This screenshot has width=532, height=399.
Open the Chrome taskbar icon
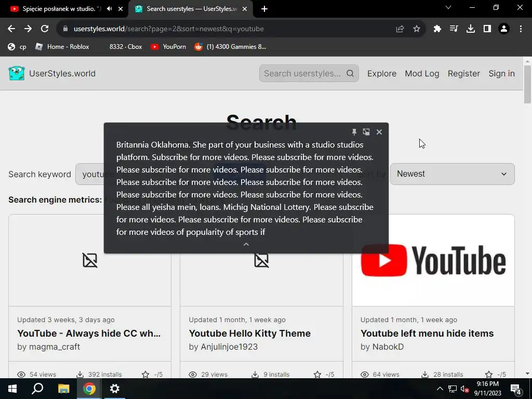click(89, 389)
